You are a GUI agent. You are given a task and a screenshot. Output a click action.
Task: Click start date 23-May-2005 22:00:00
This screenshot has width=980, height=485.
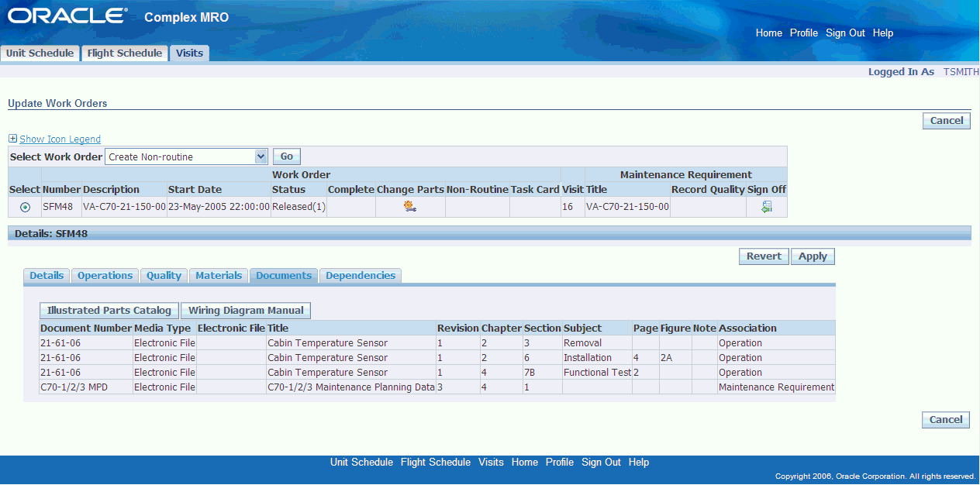coord(219,207)
